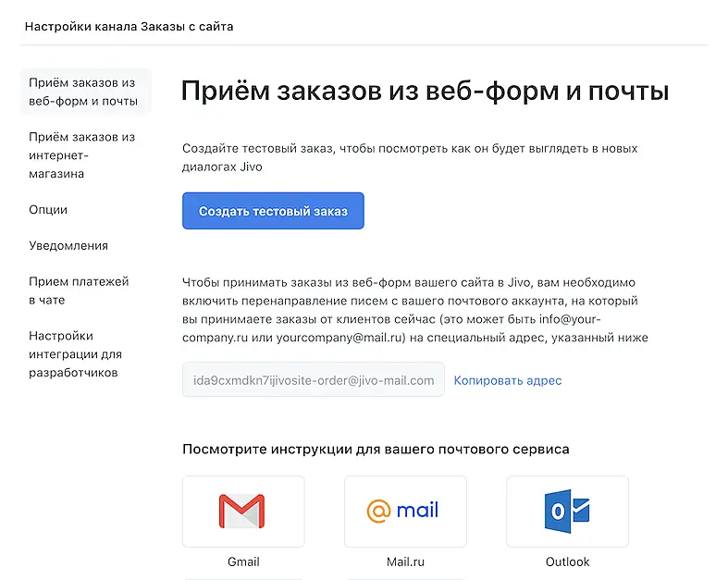Click the 'Копировать адрес' link
This screenshot has width=728, height=580.
coord(507,380)
